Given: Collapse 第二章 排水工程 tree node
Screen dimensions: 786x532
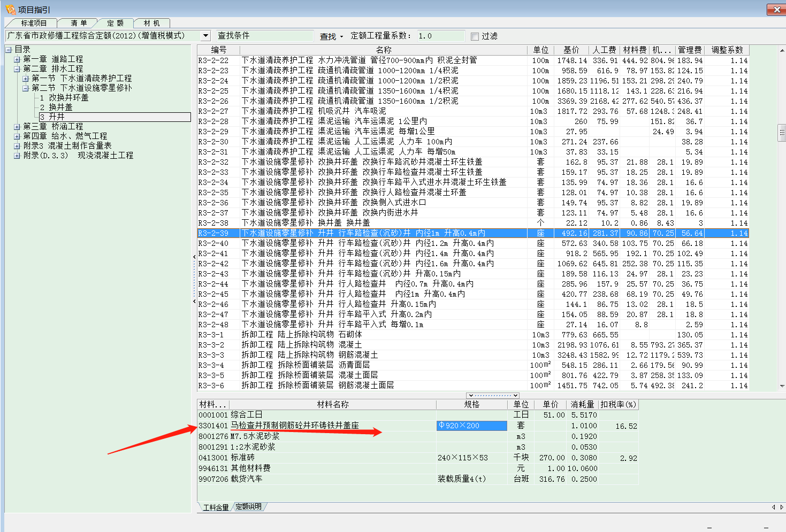Looking at the screenshot, I should point(17,69).
